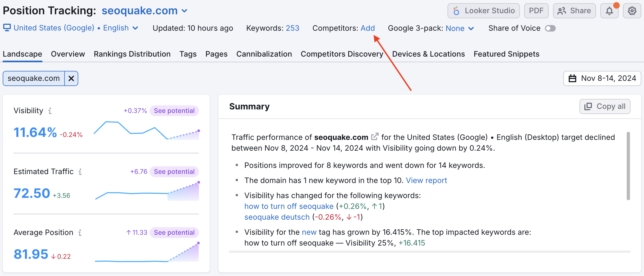644x276 pixels.
Task: Open Keywords 253 link
Action: [x=292, y=28]
